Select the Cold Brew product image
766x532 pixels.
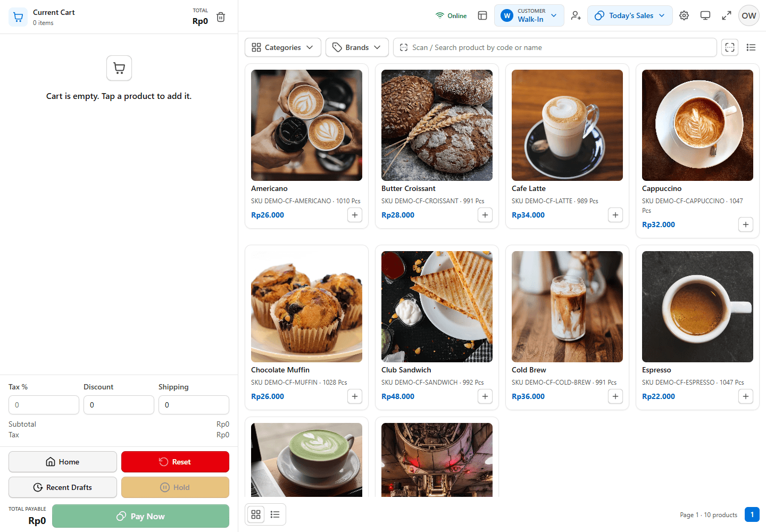pos(567,306)
